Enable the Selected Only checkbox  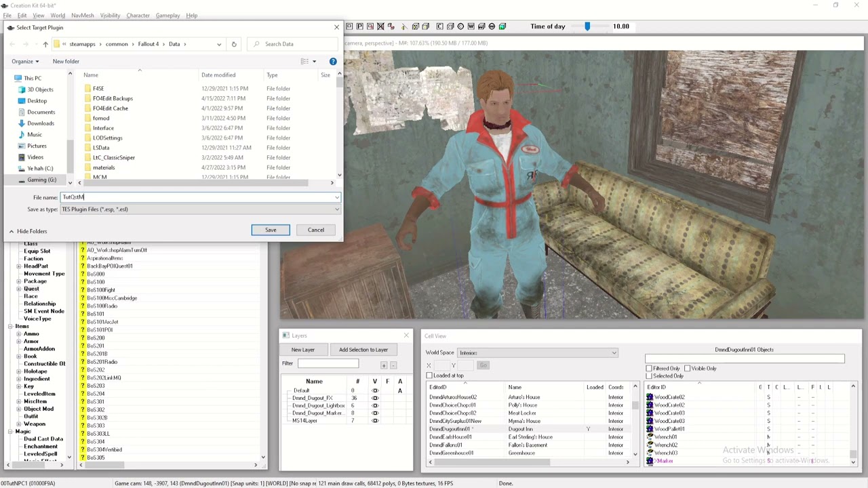tap(649, 375)
